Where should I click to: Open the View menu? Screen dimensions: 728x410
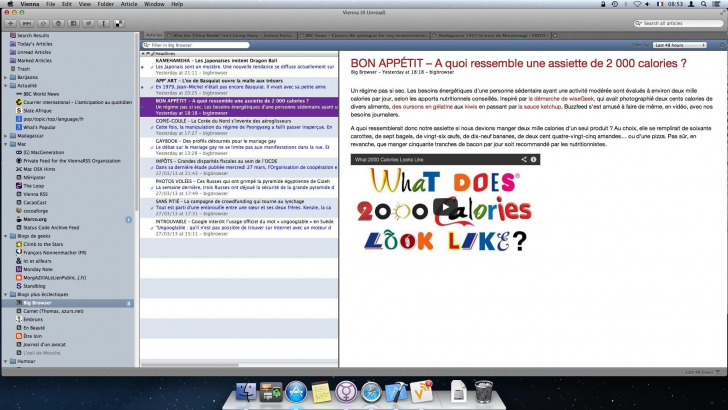[84, 4]
